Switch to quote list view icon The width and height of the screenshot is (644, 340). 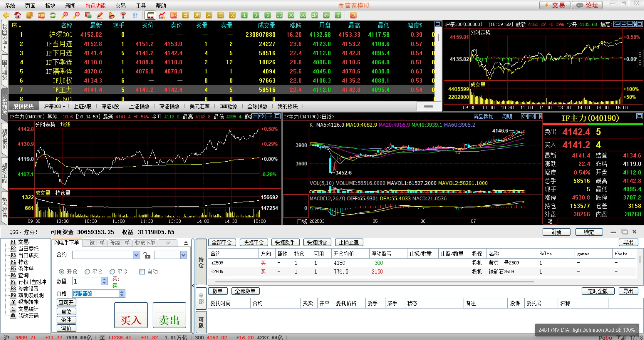pos(151,15)
